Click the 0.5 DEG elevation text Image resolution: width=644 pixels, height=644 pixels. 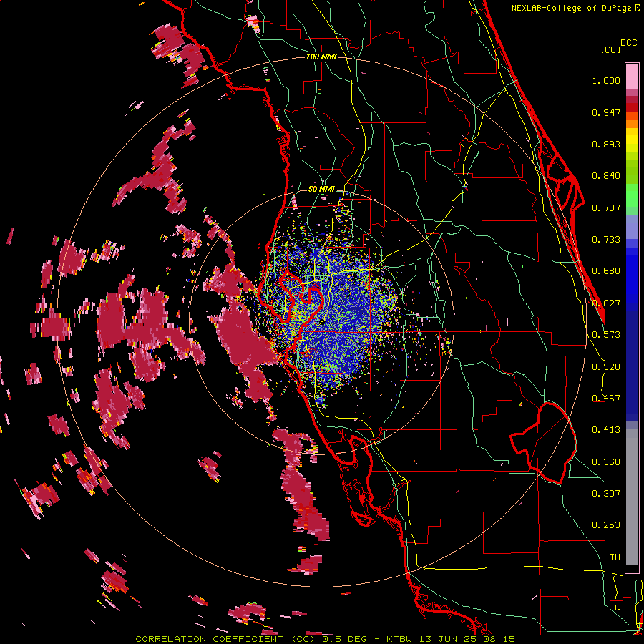346,639
